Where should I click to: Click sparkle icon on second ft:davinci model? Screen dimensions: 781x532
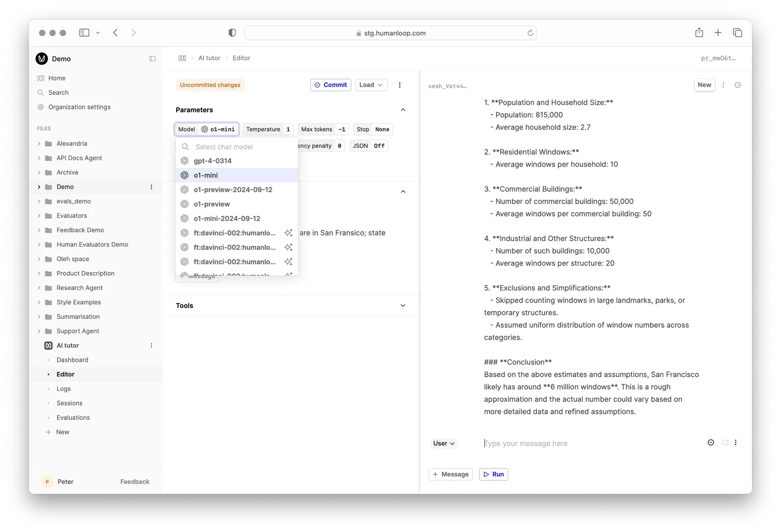pyautogui.click(x=288, y=247)
